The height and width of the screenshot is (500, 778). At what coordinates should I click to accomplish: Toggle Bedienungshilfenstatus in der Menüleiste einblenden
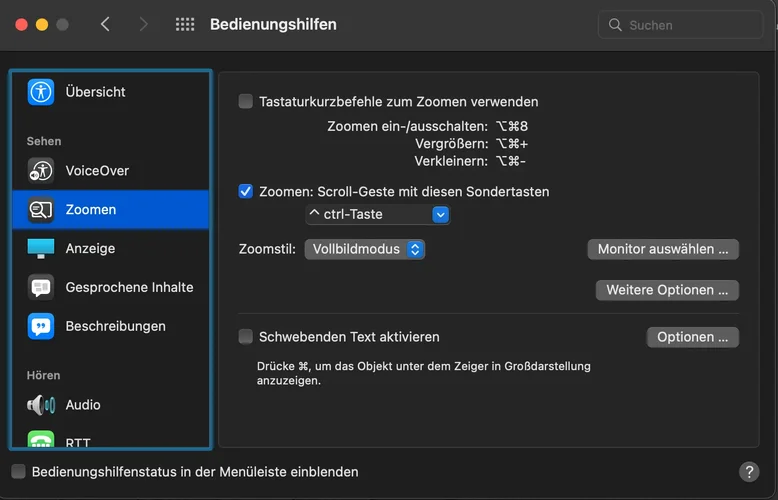click(18, 472)
